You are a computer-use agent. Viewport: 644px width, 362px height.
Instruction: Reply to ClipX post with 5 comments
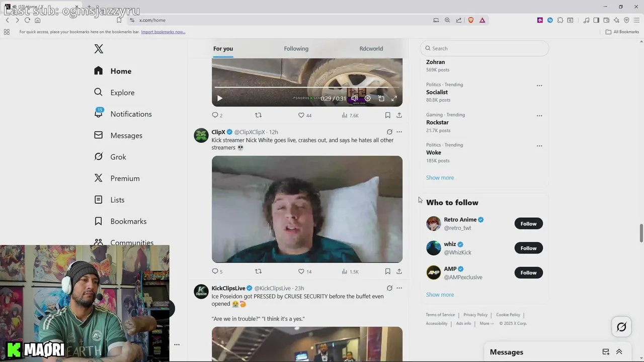tap(217, 271)
